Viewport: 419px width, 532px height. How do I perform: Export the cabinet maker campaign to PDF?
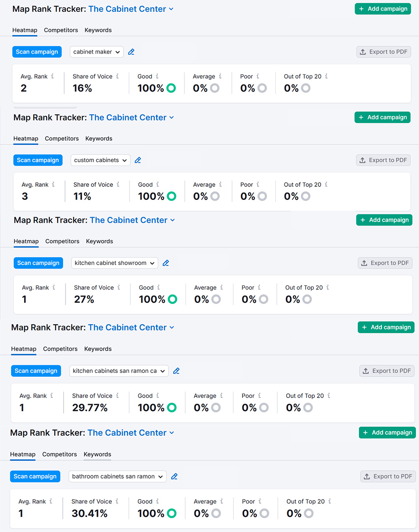tap(383, 52)
